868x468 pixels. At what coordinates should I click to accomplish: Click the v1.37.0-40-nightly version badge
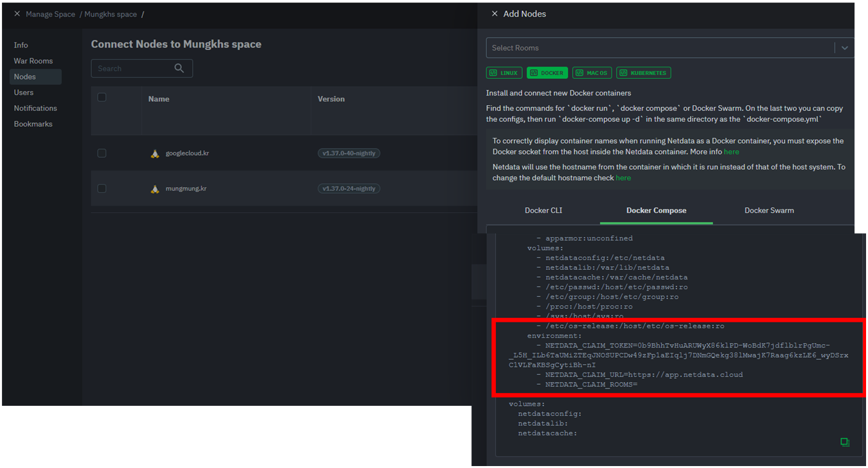click(349, 153)
